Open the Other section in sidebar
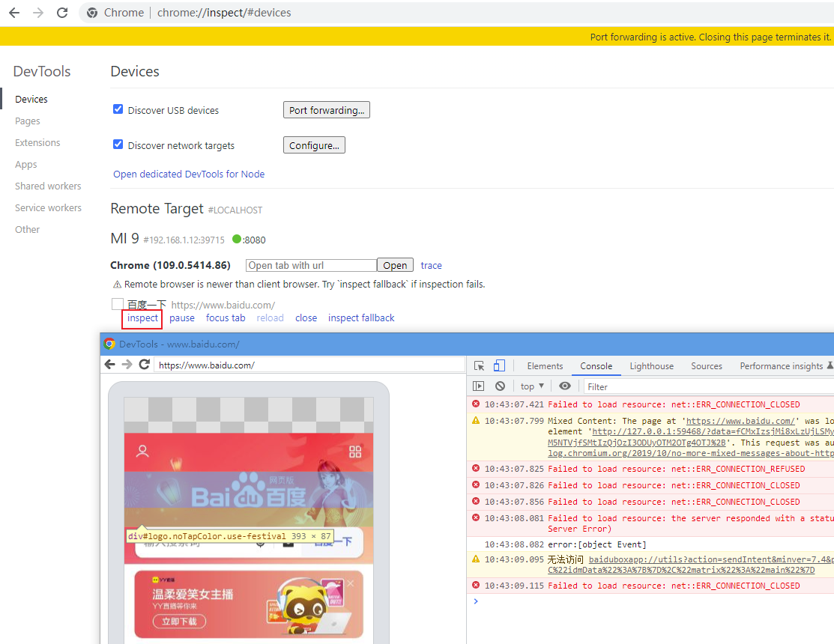Screen dimensions: 834x644 coord(27,230)
